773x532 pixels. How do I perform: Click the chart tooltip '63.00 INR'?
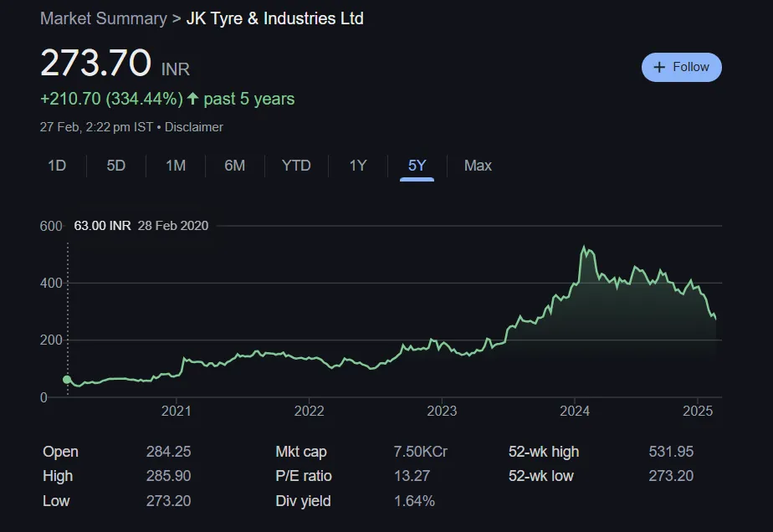tap(103, 226)
